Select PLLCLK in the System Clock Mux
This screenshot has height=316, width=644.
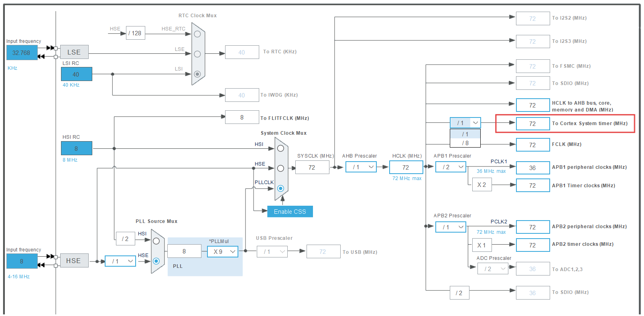click(x=280, y=188)
